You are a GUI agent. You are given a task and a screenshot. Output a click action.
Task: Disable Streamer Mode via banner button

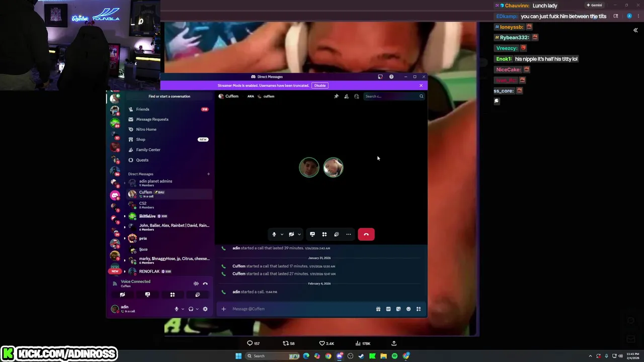pyautogui.click(x=320, y=85)
